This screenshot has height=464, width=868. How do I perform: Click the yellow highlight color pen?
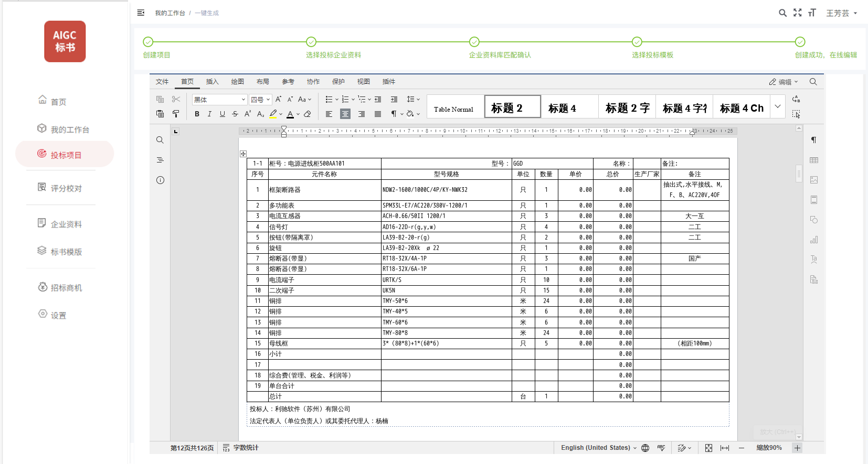[x=273, y=114]
